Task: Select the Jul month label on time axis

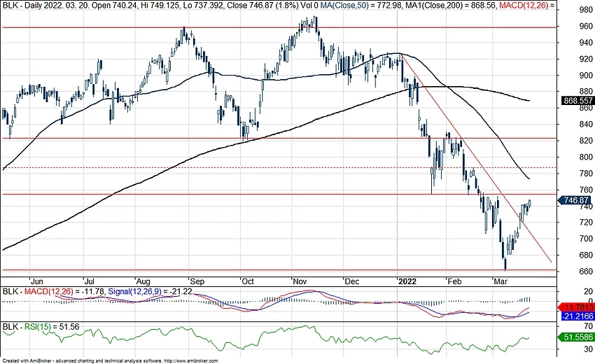Action: [x=89, y=281]
